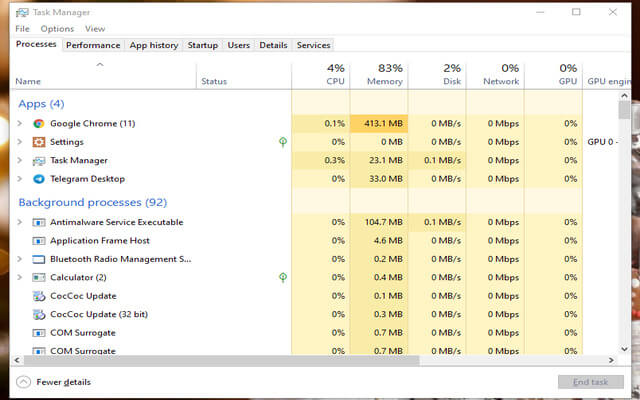The image size is (640, 400).
Task: Switch to the Performance tab
Action: click(93, 45)
